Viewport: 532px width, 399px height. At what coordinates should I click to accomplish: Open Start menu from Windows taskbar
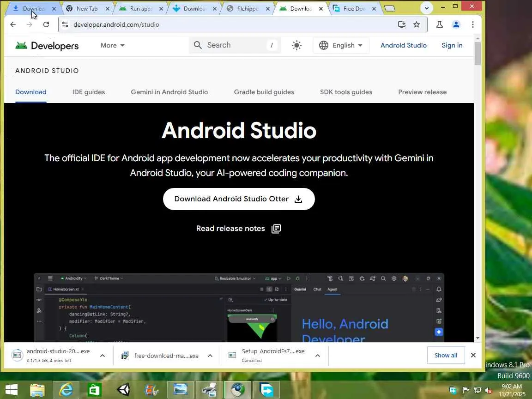(12, 390)
